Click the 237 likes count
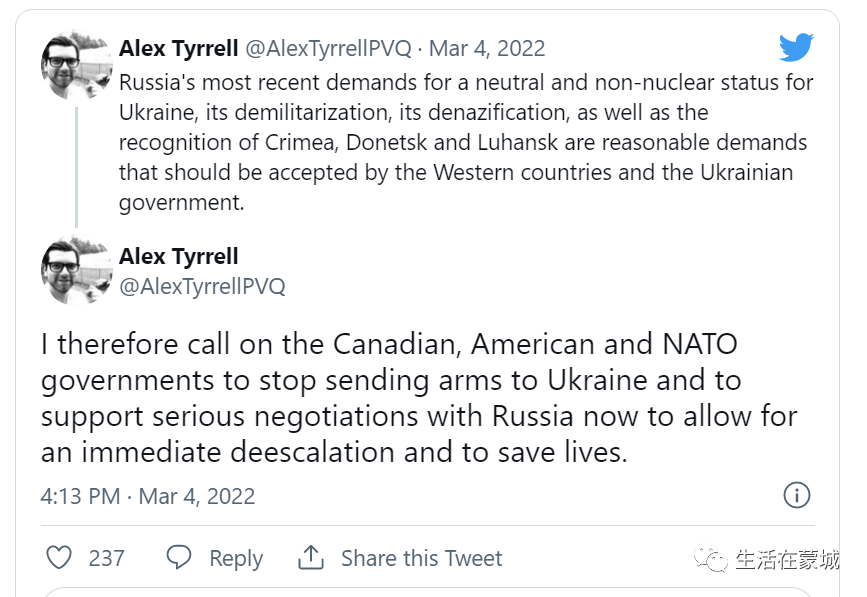The width and height of the screenshot is (867, 597). pos(106,558)
